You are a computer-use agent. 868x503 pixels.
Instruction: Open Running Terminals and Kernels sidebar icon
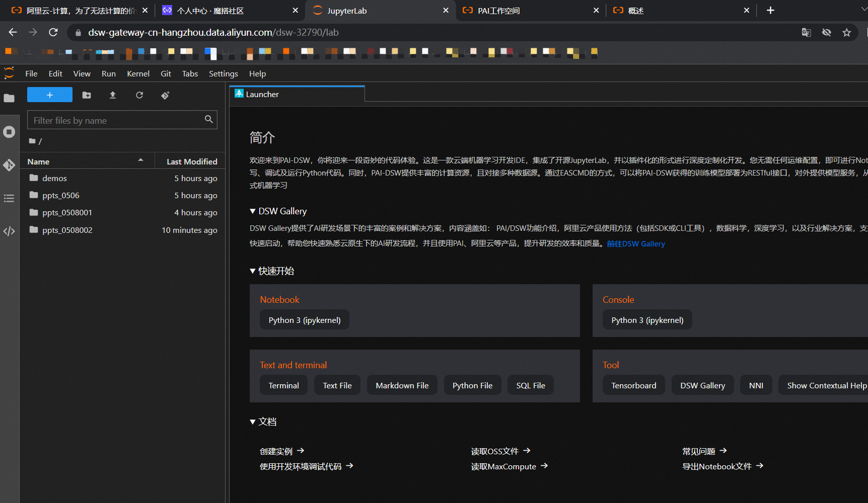pos(9,132)
